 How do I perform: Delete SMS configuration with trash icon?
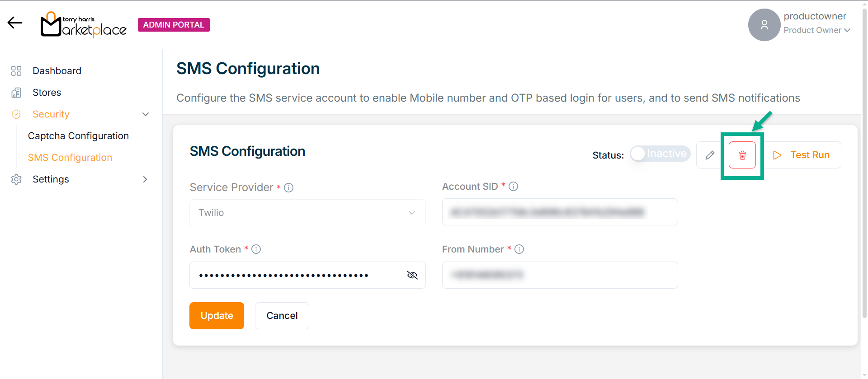tap(742, 155)
